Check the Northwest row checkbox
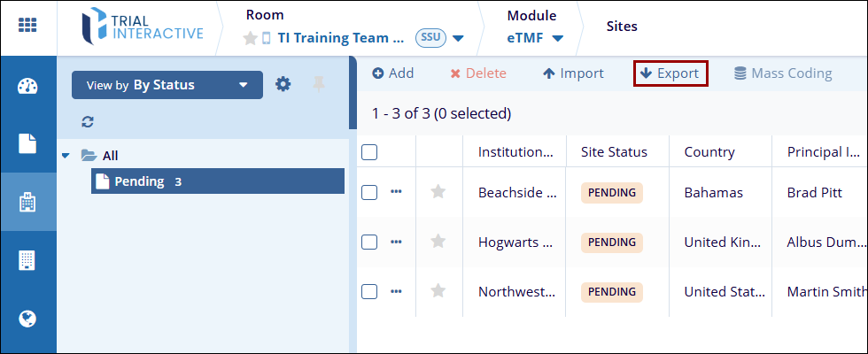The image size is (868, 354). pos(370,291)
